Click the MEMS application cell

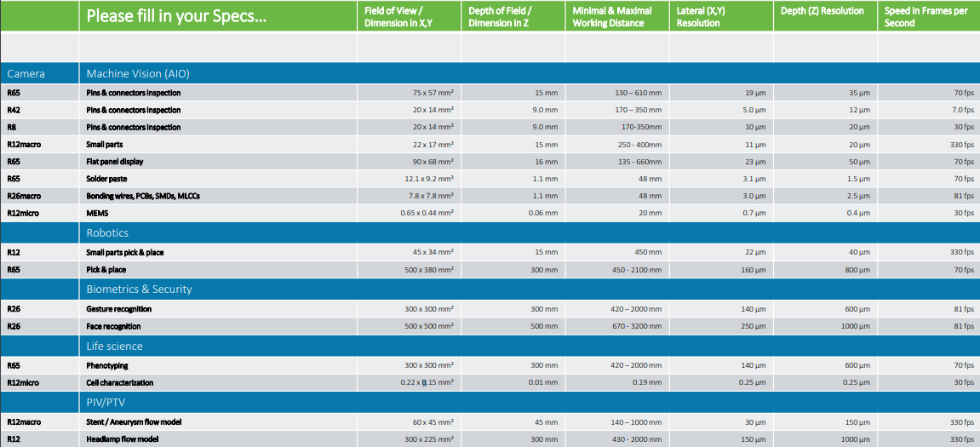96,213
